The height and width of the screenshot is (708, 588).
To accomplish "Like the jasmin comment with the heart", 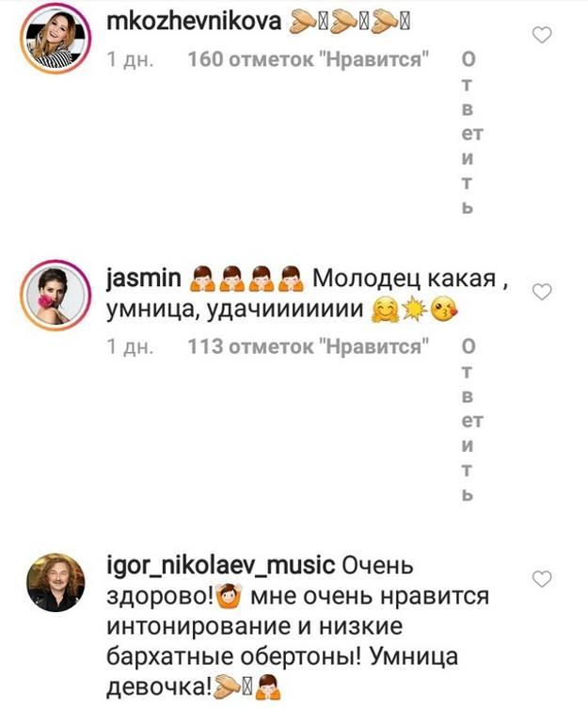I will (542, 292).
